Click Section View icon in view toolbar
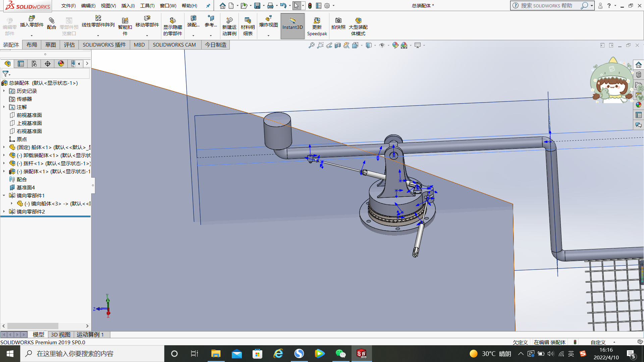 pos(338,45)
